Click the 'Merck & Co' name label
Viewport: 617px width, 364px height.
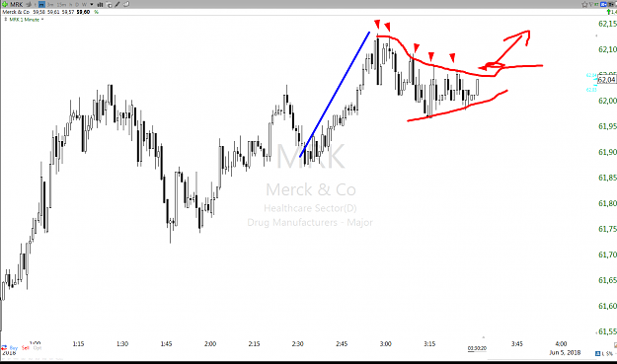click(16, 12)
